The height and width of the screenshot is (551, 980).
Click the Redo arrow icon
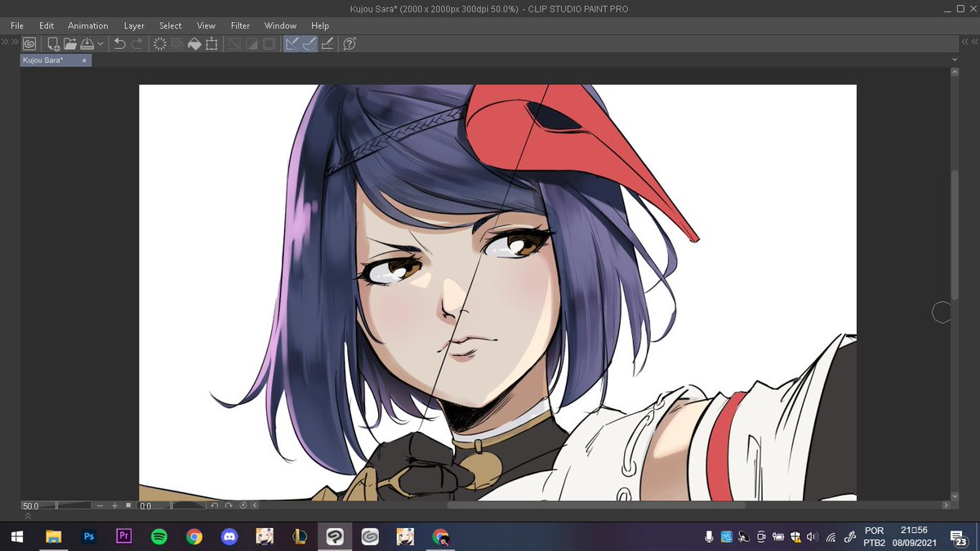136,44
